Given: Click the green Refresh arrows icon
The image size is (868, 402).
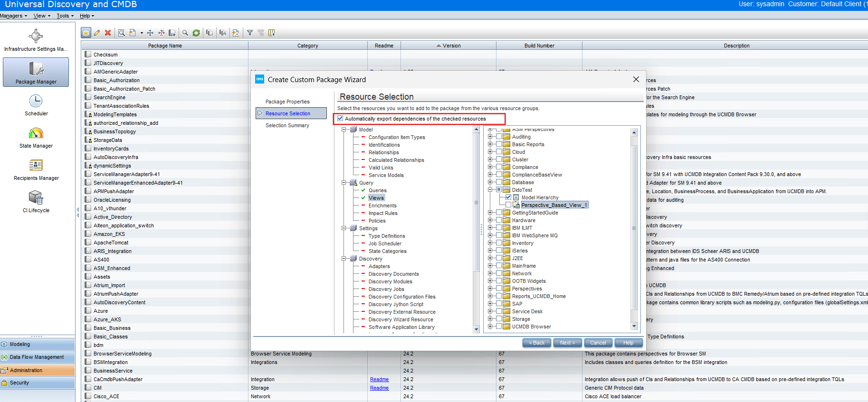Looking at the screenshot, I should point(196,33).
